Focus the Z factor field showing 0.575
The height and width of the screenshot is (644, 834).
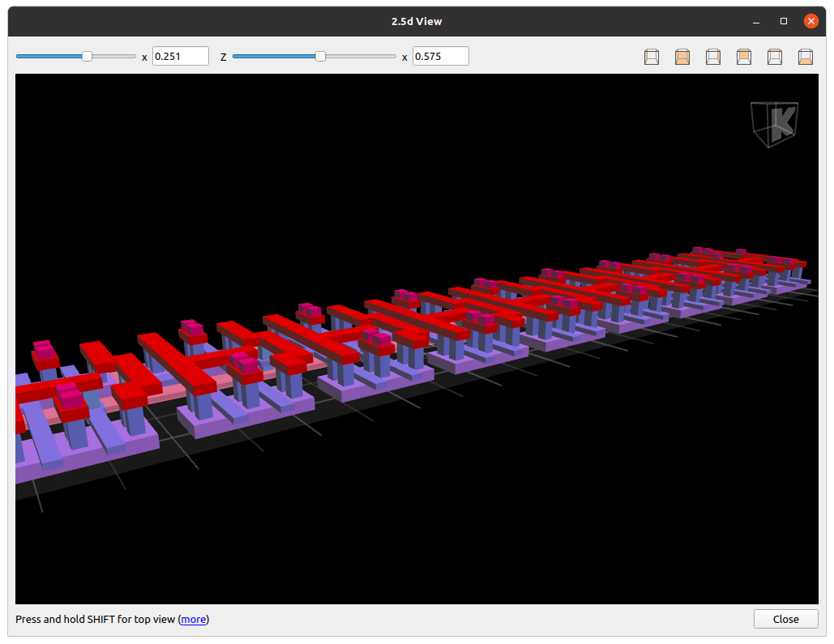tap(440, 57)
